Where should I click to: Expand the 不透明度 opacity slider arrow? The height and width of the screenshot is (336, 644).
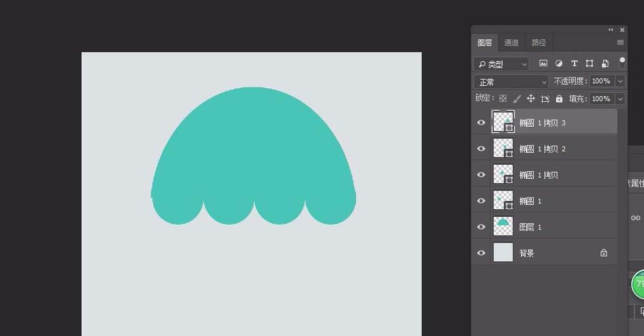(620, 82)
